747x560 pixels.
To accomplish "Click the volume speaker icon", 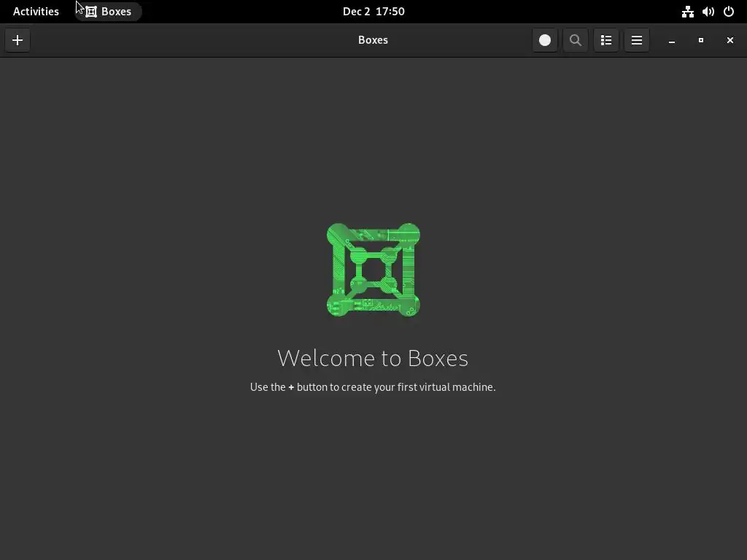I will tap(708, 12).
